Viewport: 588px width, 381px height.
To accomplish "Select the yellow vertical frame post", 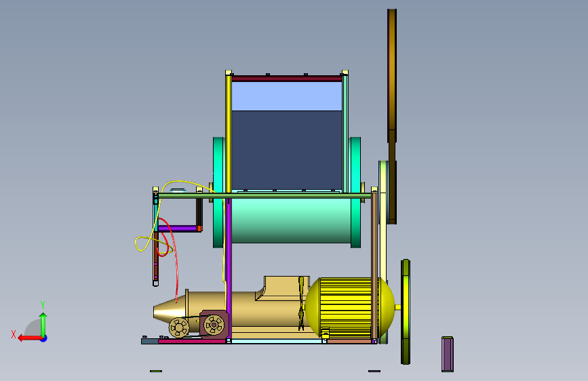I will click(x=229, y=133).
